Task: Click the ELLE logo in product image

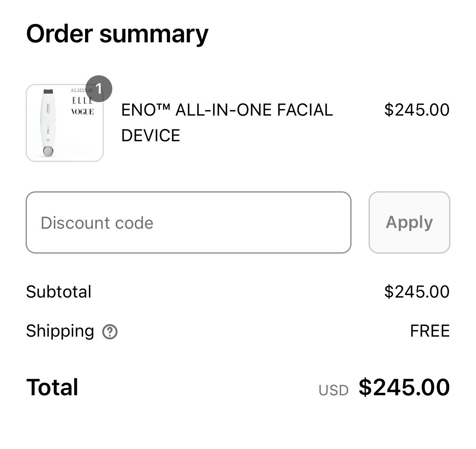Action: (82, 101)
